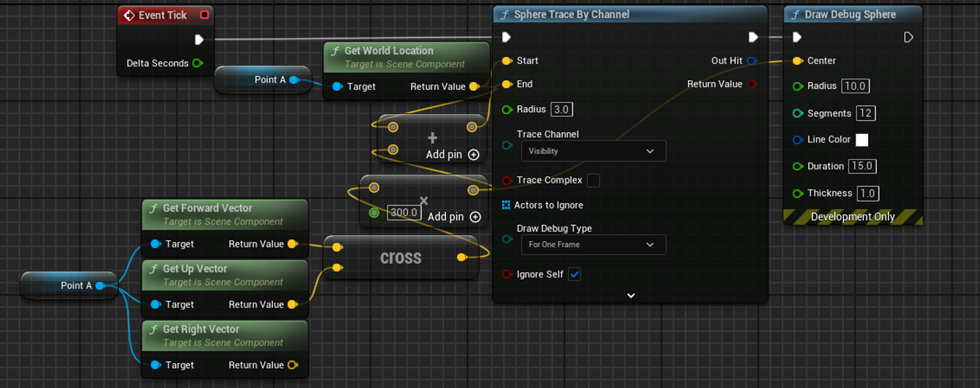Click the cross node bottom input pin
Image resolution: width=980 pixels, height=388 pixels.
tap(337, 267)
